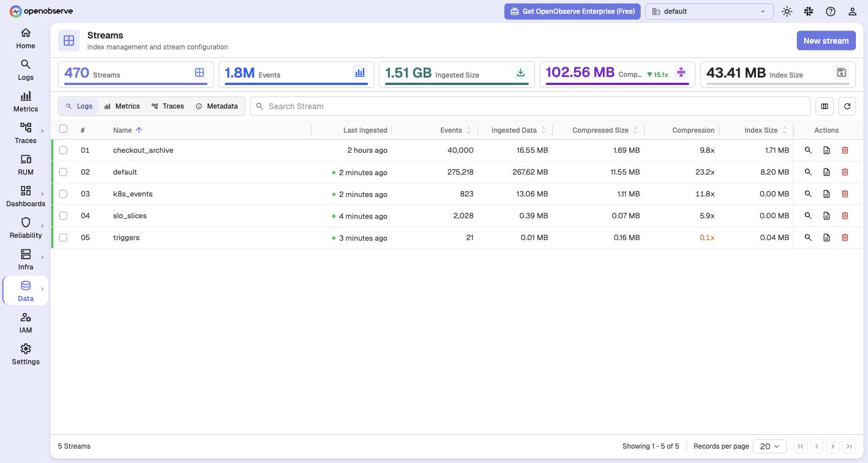Click the slo_slices stream name
868x463 pixels.
pyautogui.click(x=130, y=216)
